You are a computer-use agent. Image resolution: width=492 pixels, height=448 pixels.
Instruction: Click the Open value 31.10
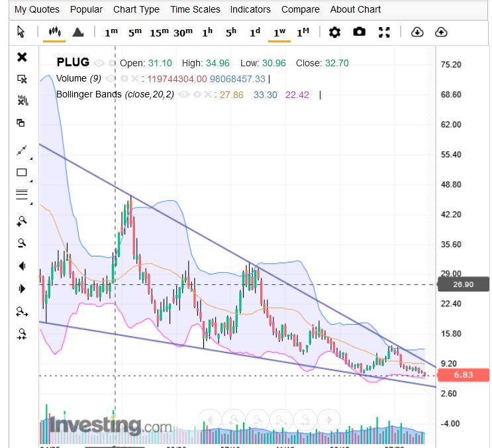tap(160, 63)
